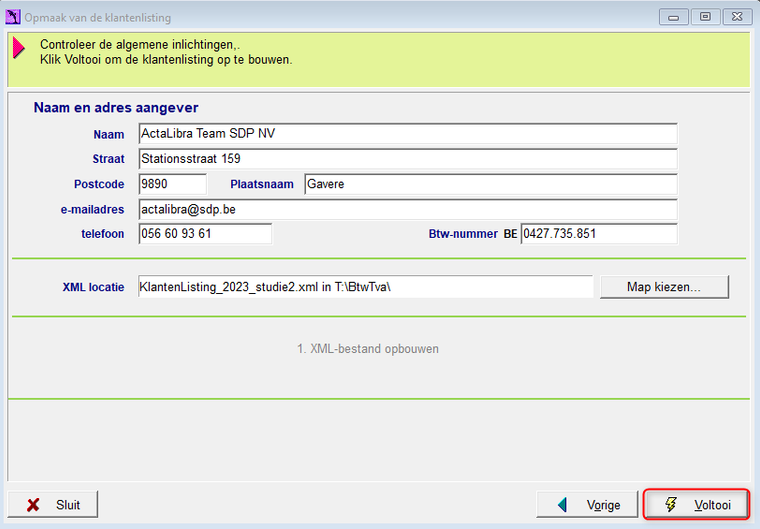Click the 'Naam en adres aangever' heading
Image resolution: width=760 pixels, height=529 pixels.
[116, 108]
